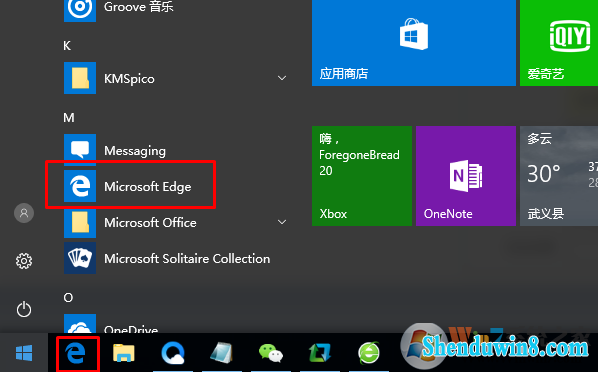Jump to letter M section header
The height and width of the screenshot is (372, 598).
click(69, 118)
